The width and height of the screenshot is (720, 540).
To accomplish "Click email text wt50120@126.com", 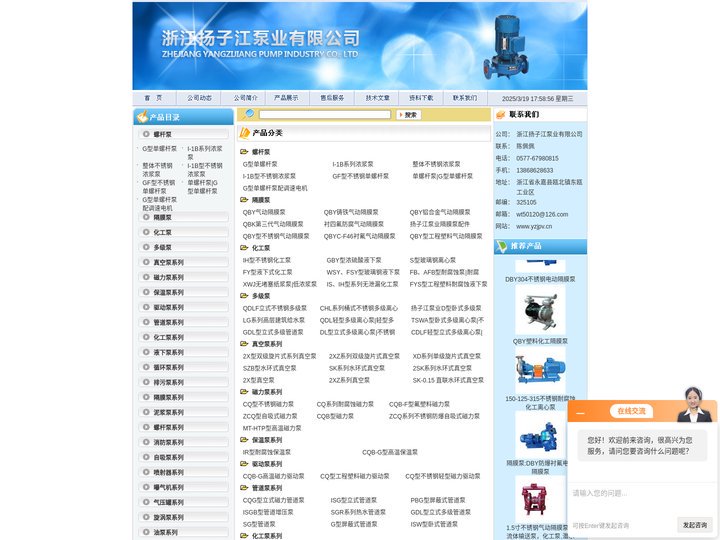I will [542, 214].
